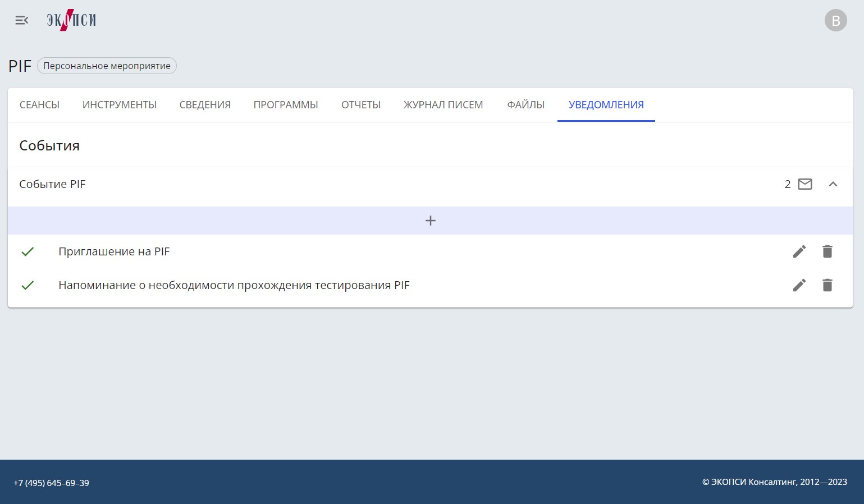Open the ОТЧЕТЫ tab
The height and width of the screenshot is (504, 864).
tap(361, 105)
